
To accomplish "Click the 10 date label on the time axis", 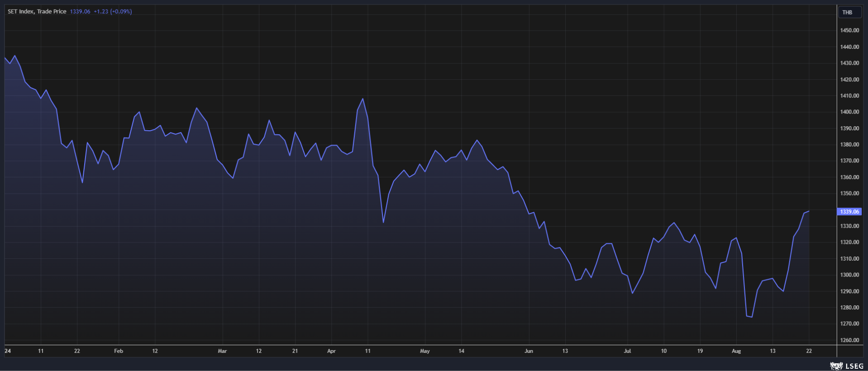I will pyautogui.click(x=663, y=351).
